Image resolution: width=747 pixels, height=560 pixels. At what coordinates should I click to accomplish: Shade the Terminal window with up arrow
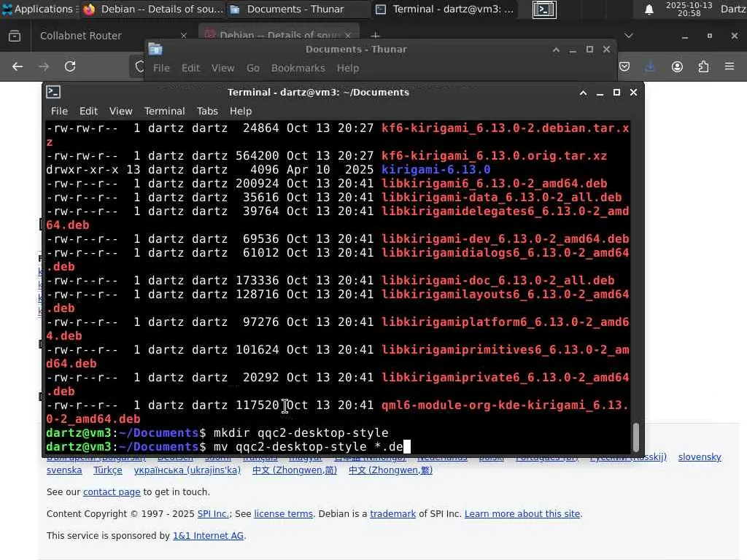click(583, 93)
